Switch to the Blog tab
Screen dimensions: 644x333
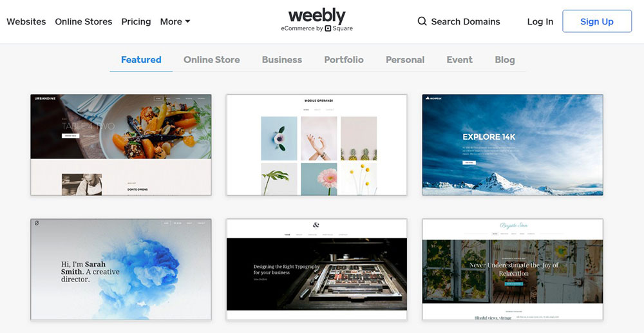[505, 60]
